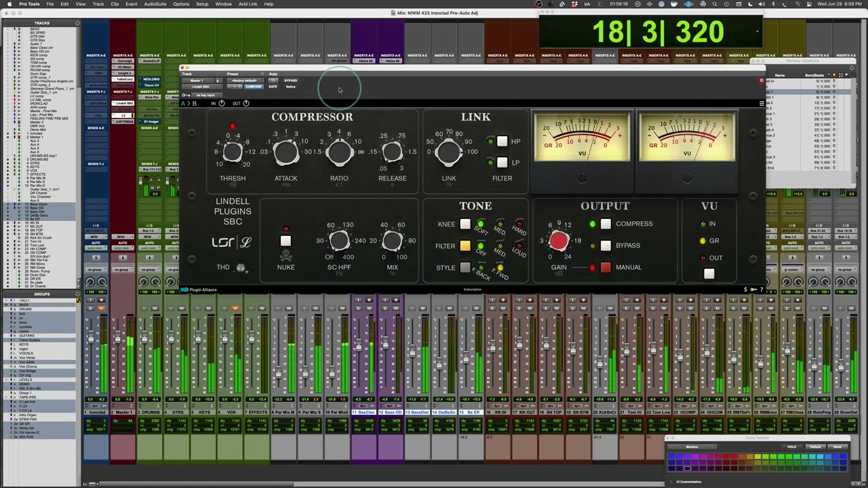Click the VU mode selector button below OUT
The width and height of the screenshot is (868, 488).
click(709, 274)
